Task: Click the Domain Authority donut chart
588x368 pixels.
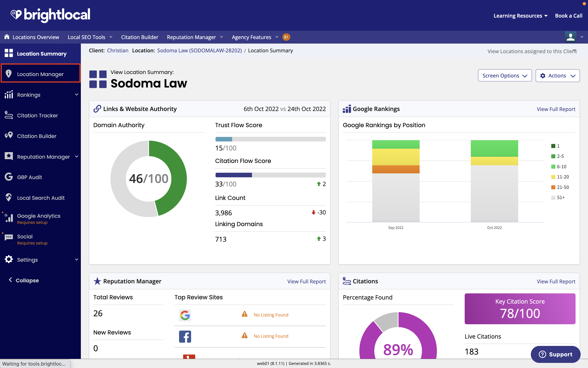Action: (x=149, y=179)
